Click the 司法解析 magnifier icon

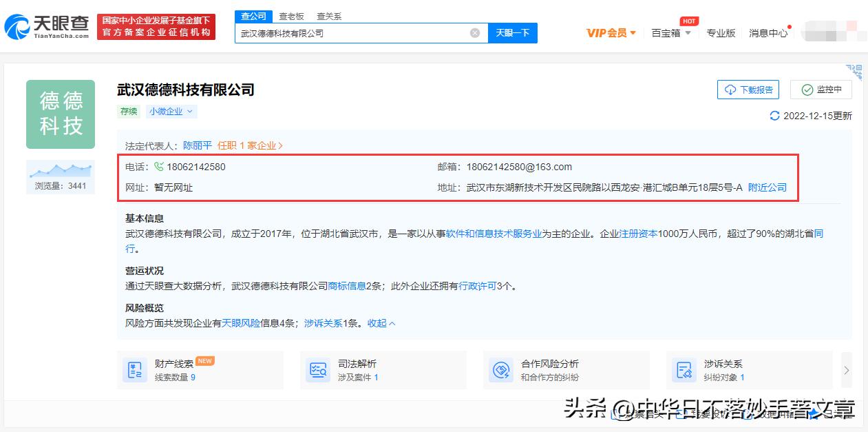coord(317,369)
